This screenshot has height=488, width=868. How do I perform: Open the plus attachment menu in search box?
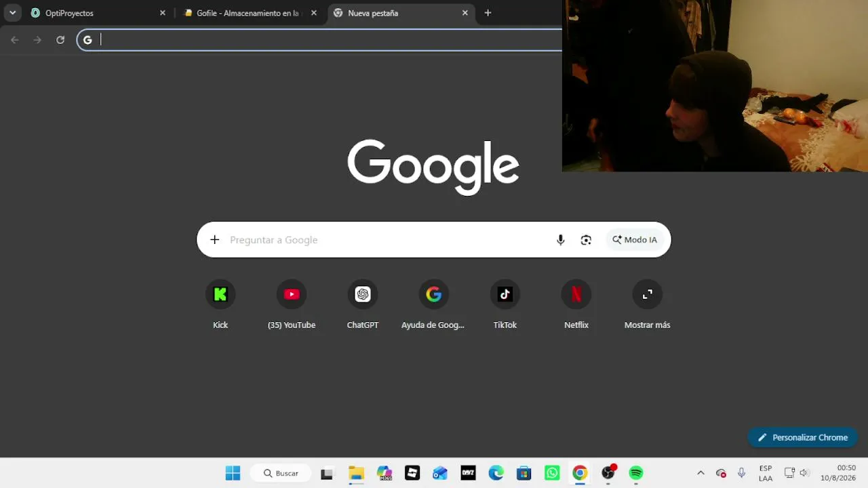[x=215, y=240]
